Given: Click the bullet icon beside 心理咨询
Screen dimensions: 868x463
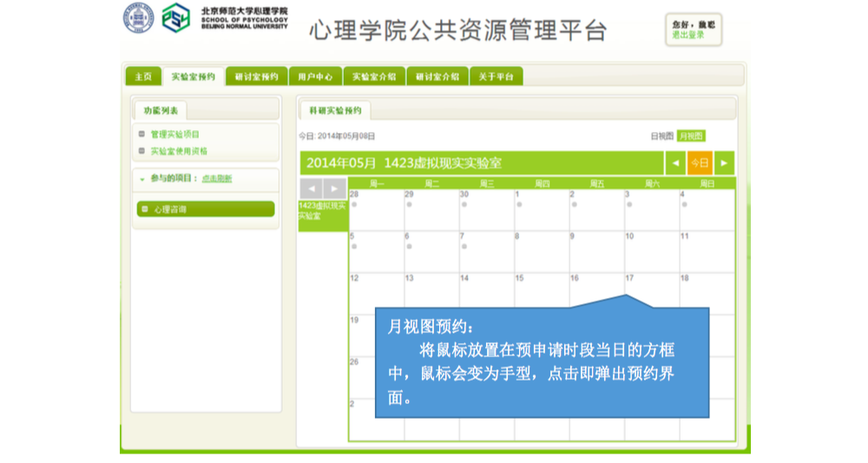Looking at the screenshot, I should (145, 209).
